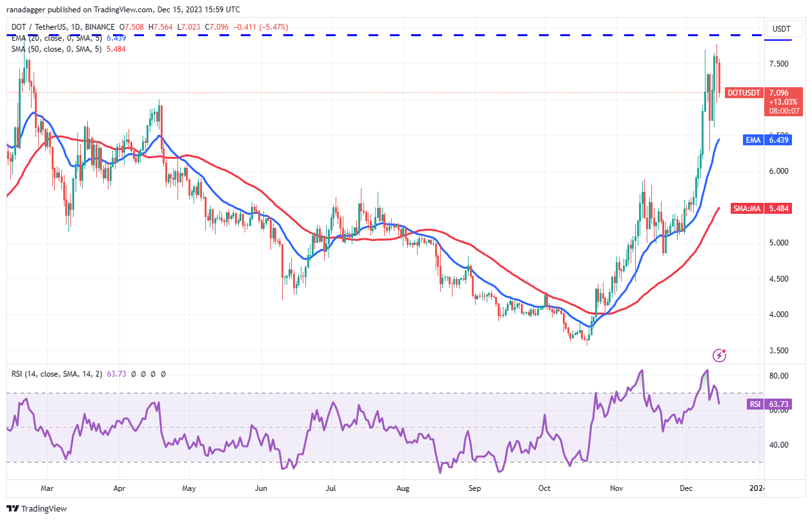Screen dimensions: 812x520
Task: Click the blue EMA 6.439 price tag
Action: pyautogui.click(x=768, y=140)
